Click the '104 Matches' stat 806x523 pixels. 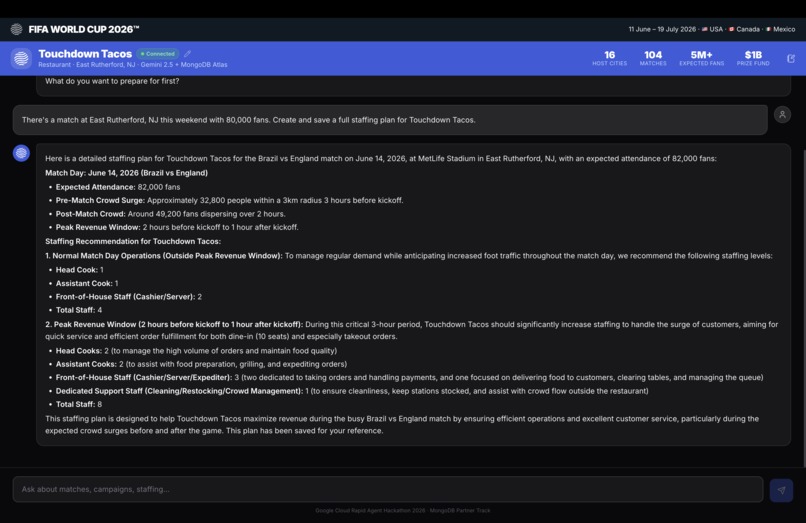click(x=653, y=58)
